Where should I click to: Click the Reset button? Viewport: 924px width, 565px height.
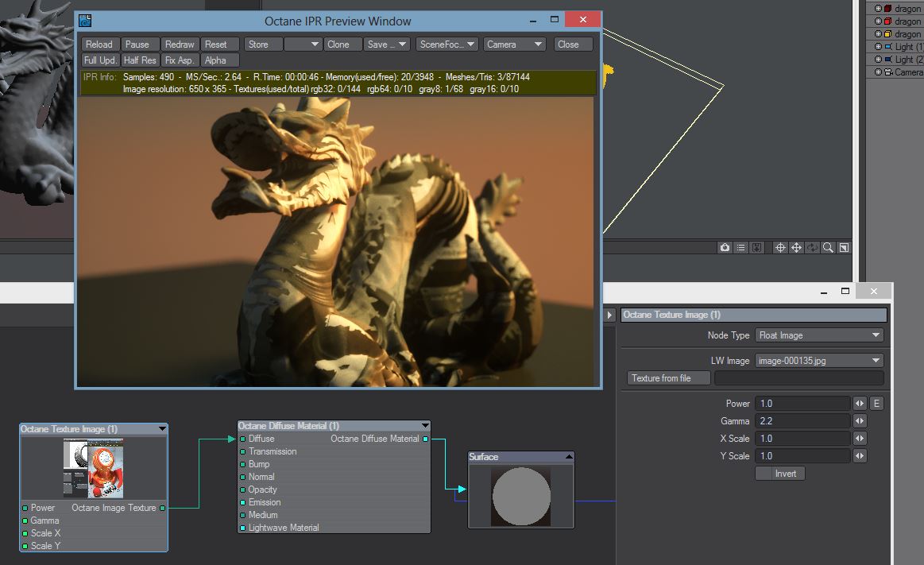(219, 45)
